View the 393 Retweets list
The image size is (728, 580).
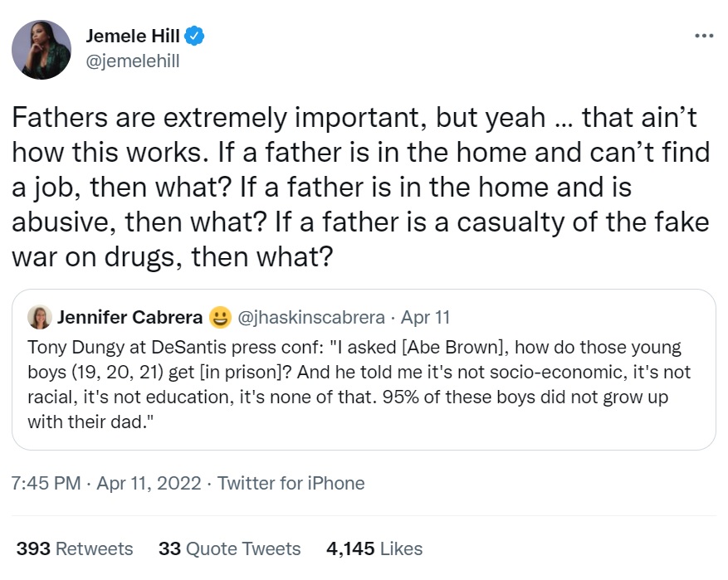75,548
